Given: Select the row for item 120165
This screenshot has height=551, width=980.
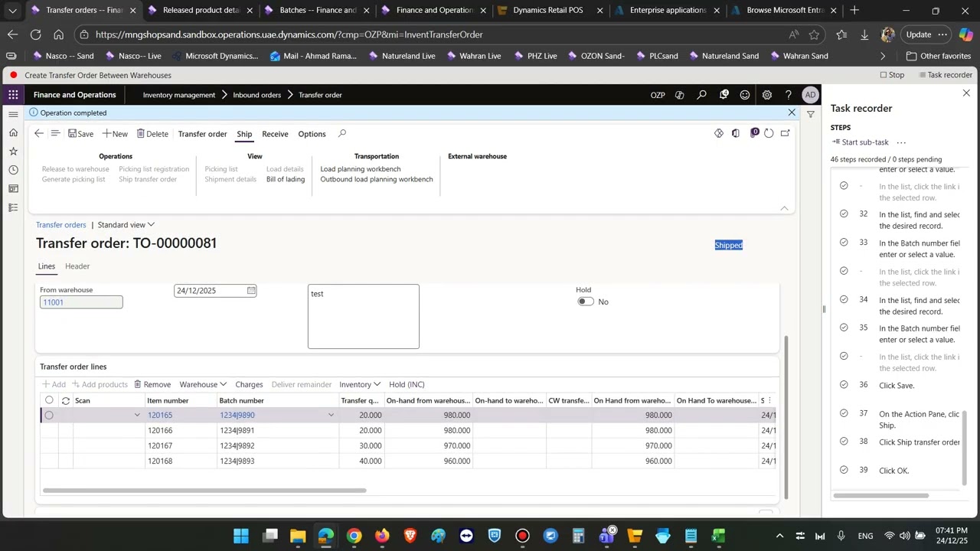Looking at the screenshot, I should [x=49, y=415].
